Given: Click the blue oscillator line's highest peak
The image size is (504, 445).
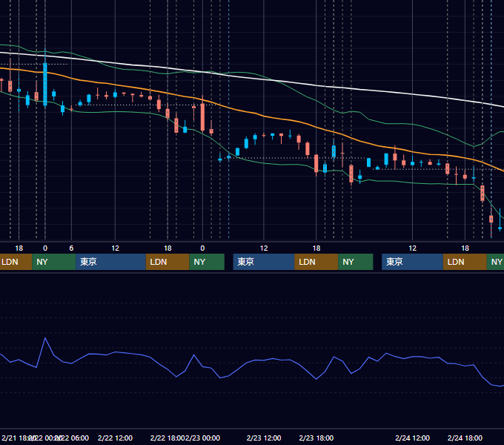Looking at the screenshot, I should point(45,338).
